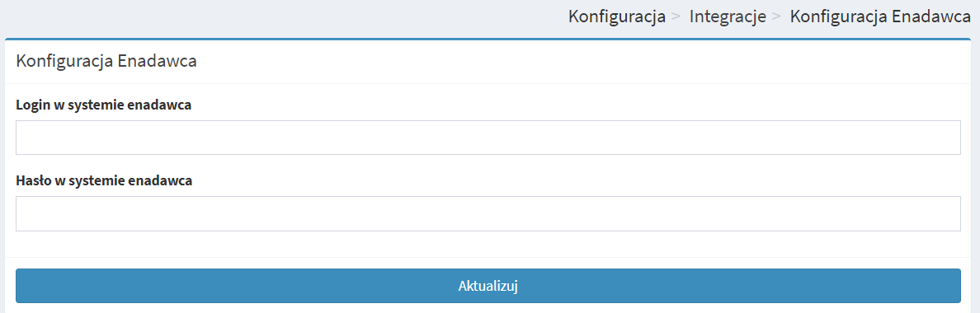Navigate back to Integracje via breadcrumbs
The image size is (980, 313).
click(728, 16)
